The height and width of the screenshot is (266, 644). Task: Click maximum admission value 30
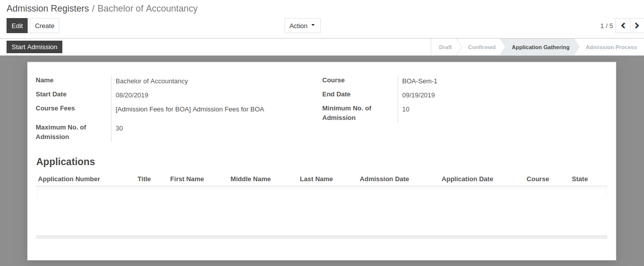(x=119, y=128)
